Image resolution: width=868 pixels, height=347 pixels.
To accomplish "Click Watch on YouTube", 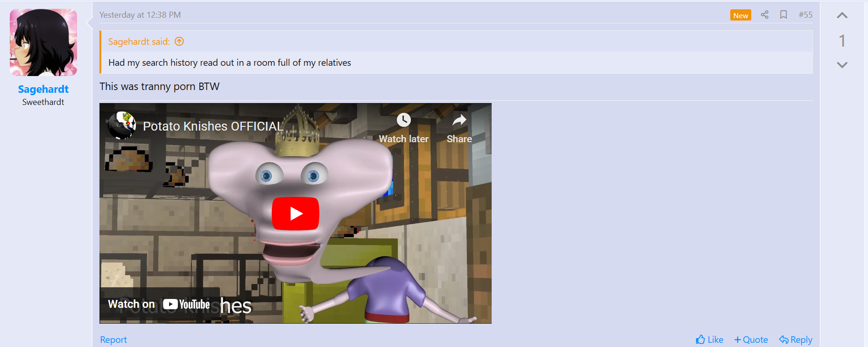I will point(159,305).
